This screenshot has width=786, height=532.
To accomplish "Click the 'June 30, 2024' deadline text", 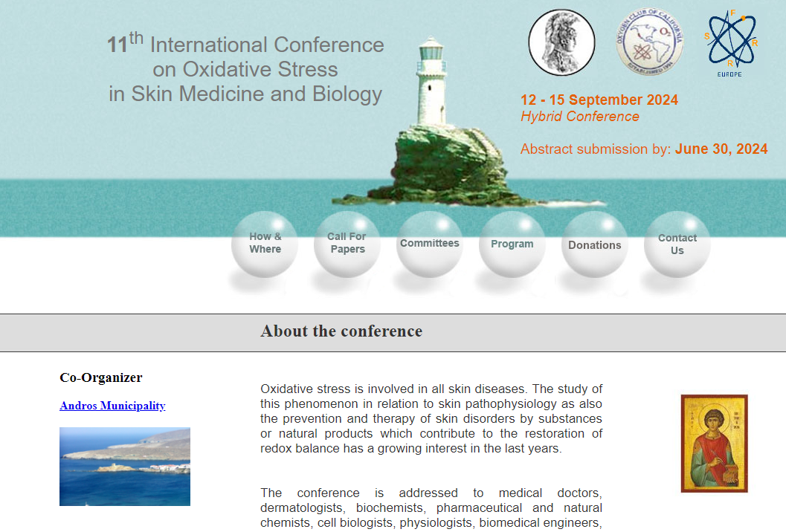I will [x=721, y=149].
